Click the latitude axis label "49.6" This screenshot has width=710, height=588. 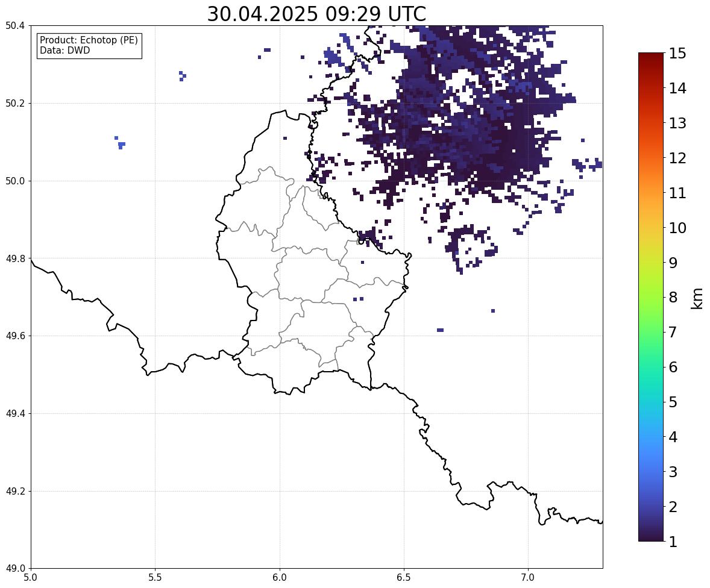point(14,336)
